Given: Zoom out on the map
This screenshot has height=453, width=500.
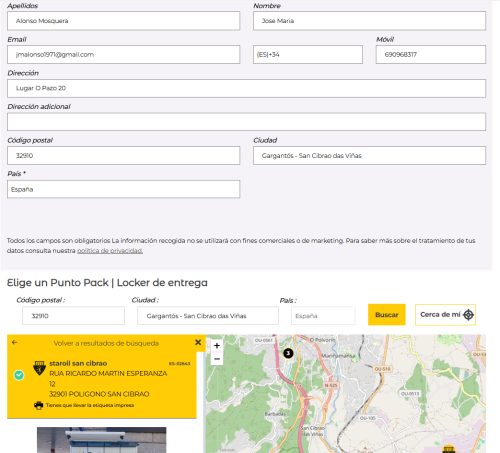Looking at the screenshot, I should click(217, 359).
